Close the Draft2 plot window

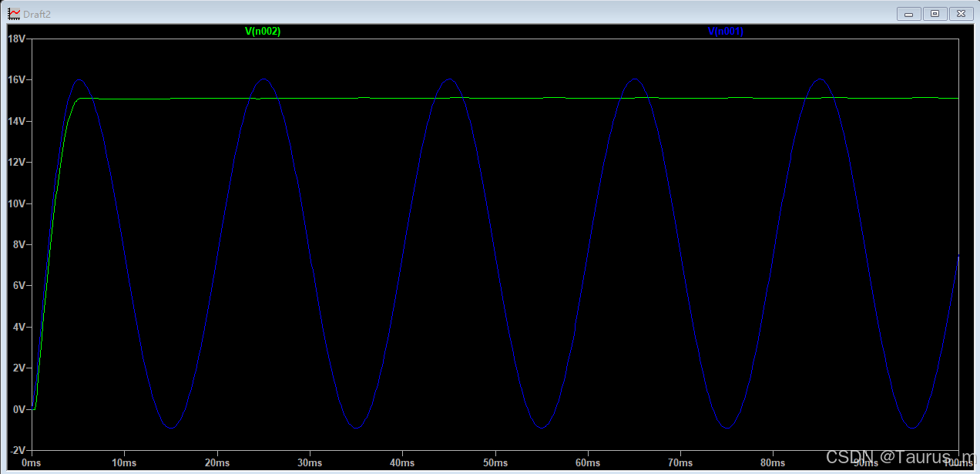pos(960,13)
